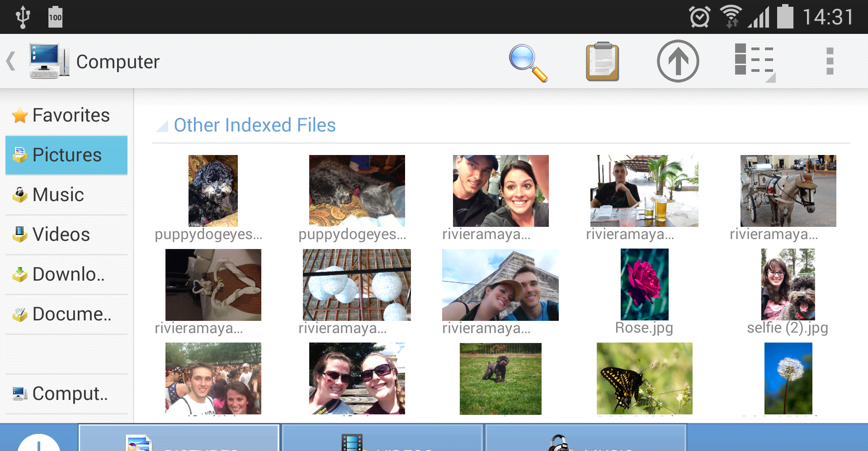
Task: Open the white paper lanterns photo
Action: (x=357, y=285)
